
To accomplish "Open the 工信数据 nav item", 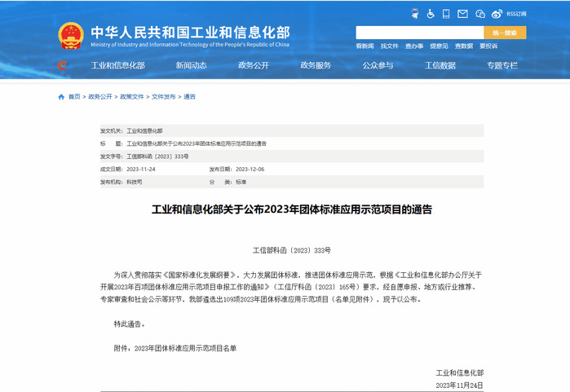I will click(x=440, y=65).
